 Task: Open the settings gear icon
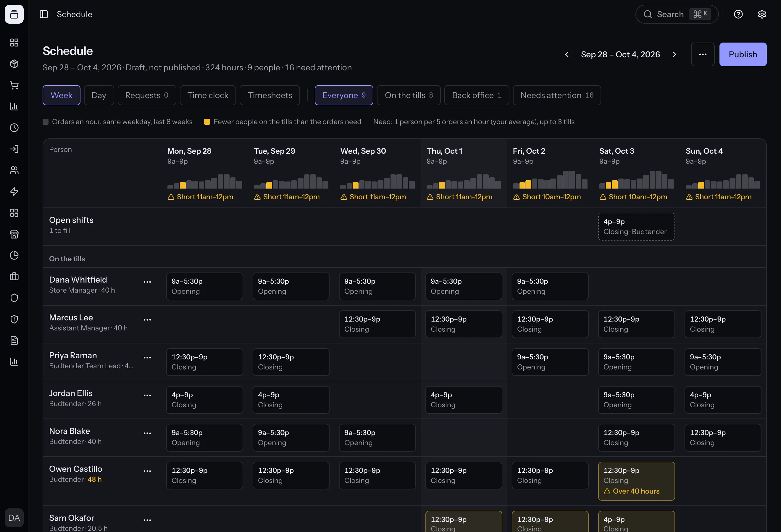(x=762, y=14)
